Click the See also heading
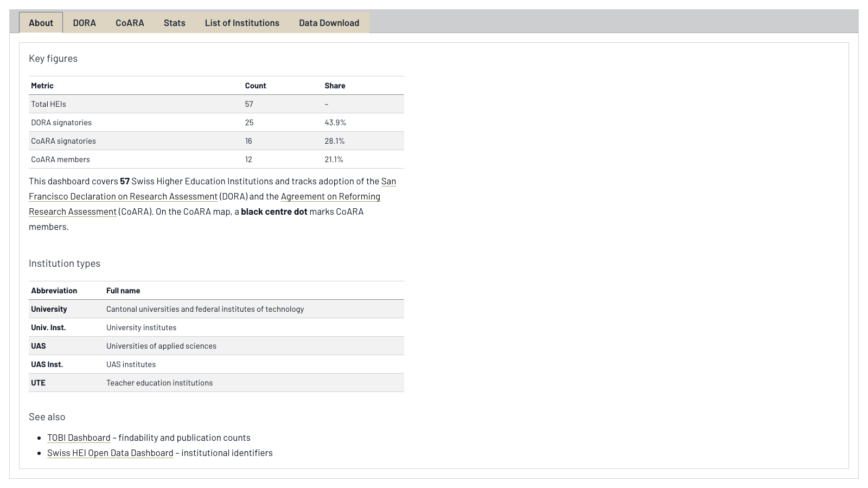The image size is (868, 488). [x=47, y=417]
